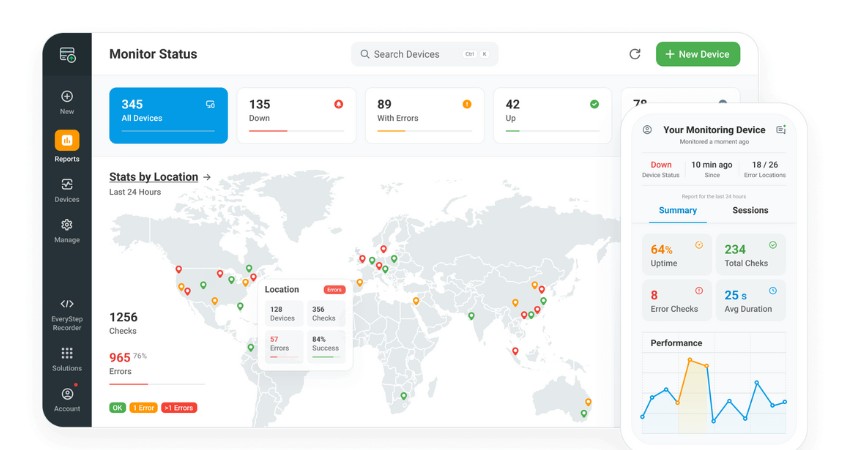Screen dimensions: 850x450
Task: Open the Account profile icon
Action: coord(67,394)
